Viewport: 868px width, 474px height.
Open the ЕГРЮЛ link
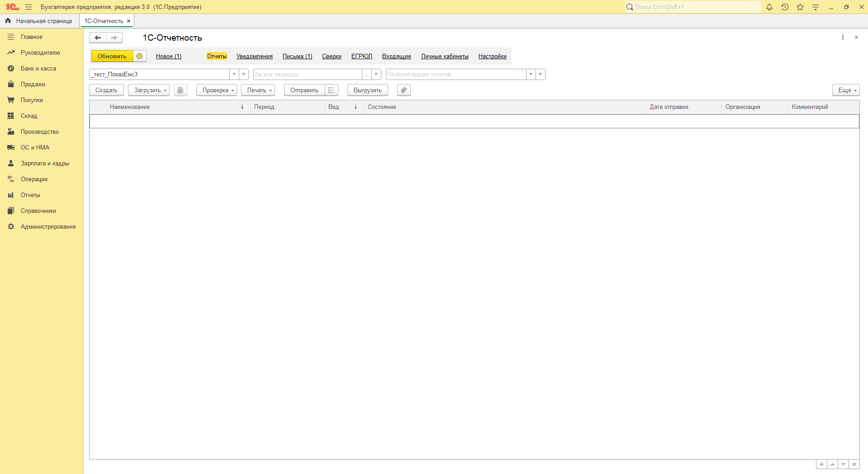[x=362, y=56]
